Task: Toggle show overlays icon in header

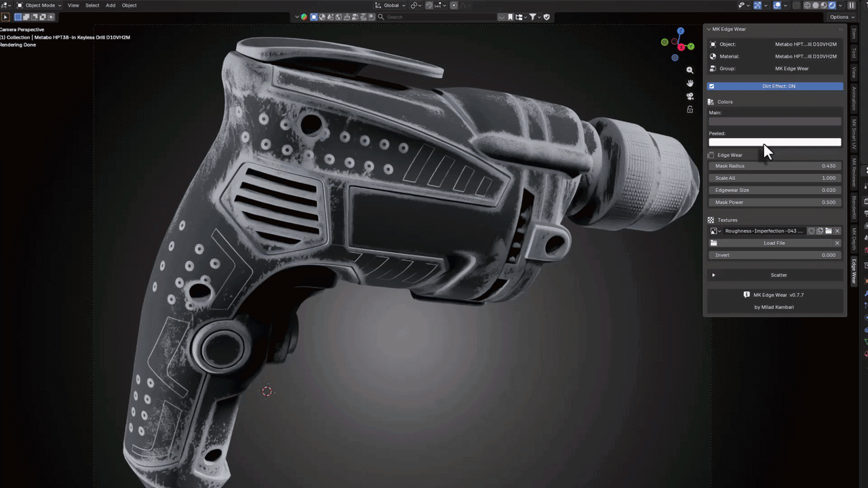Action: (778, 5)
